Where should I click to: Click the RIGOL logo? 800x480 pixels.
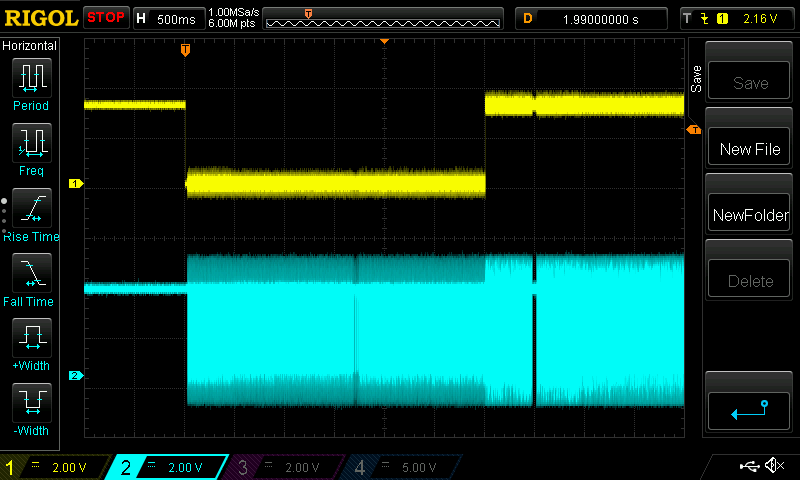click(41, 18)
